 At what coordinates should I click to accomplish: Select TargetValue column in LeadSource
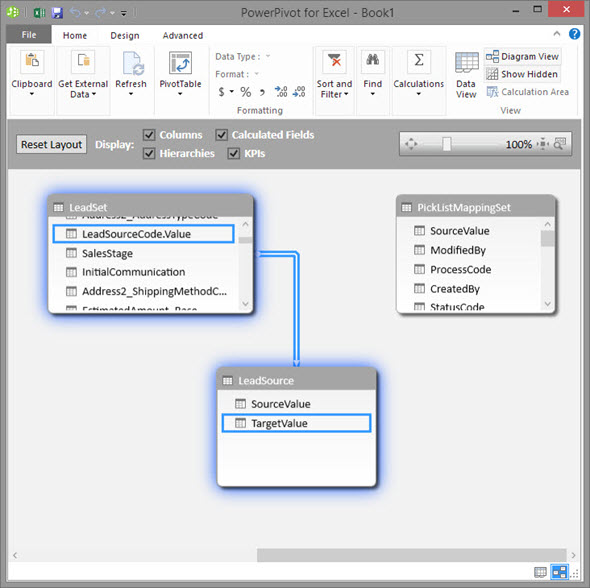coord(296,423)
